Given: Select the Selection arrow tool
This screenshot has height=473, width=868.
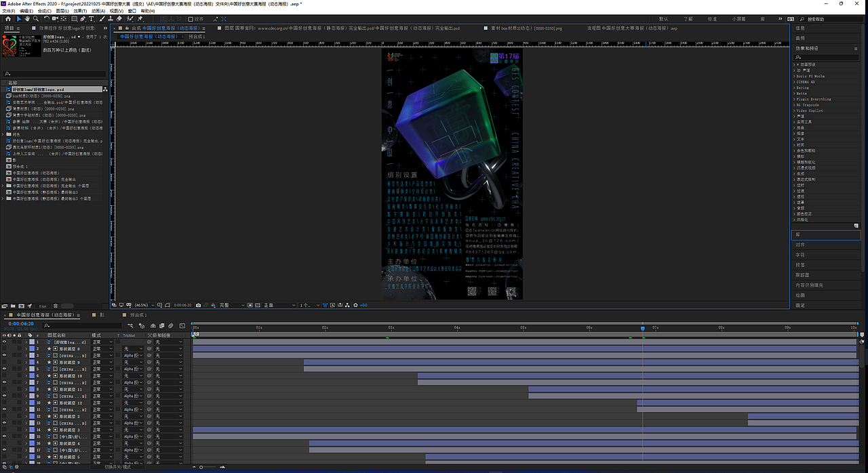Looking at the screenshot, I should point(19,19).
